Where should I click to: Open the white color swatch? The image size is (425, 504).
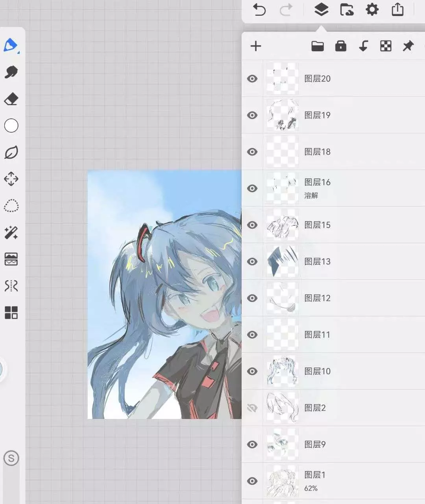(11, 126)
